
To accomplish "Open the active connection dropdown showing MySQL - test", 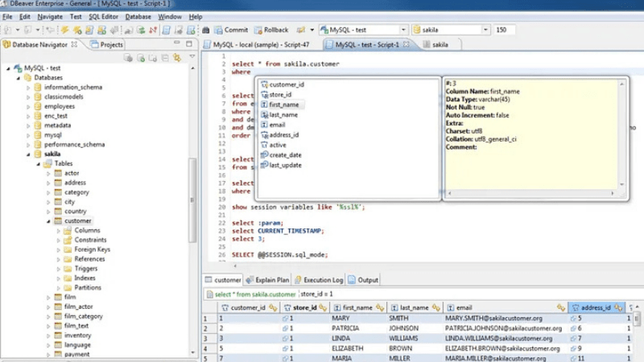I will pos(363,30).
